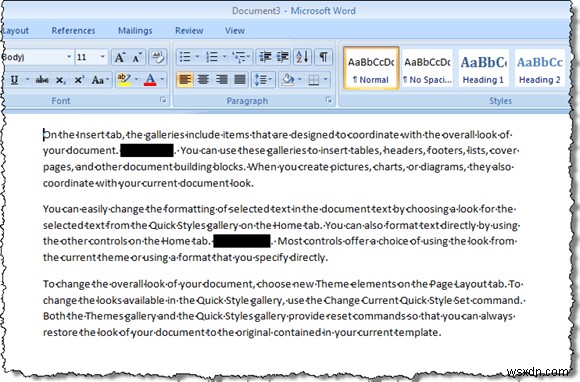
Task: Toggle underline formatting
Action: pyautogui.click(x=14, y=80)
